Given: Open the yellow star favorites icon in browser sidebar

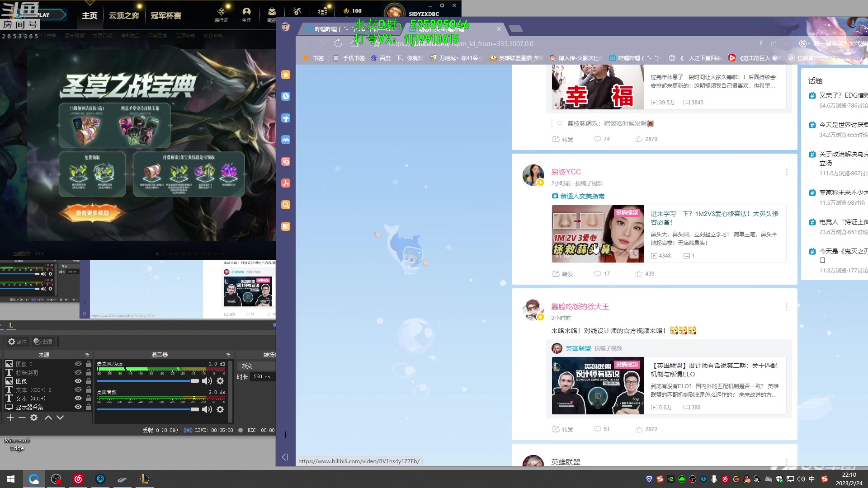Looking at the screenshot, I should pos(286,75).
